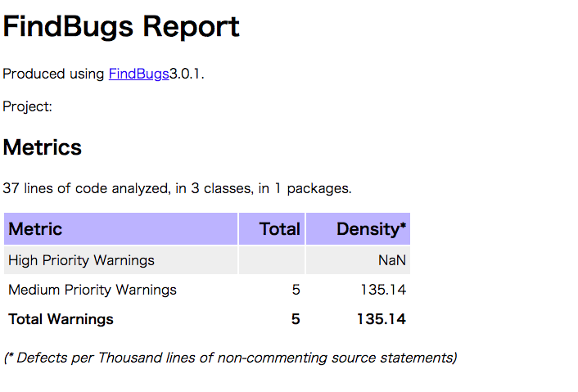Click the 'Density*' column header
Viewport: 578px width, 392px height.
point(358,229)
